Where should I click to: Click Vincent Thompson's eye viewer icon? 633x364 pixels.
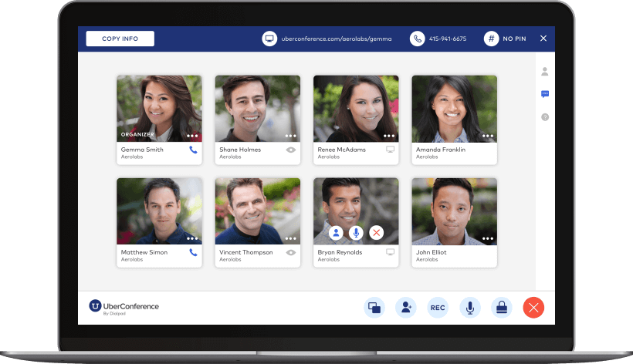291,253
